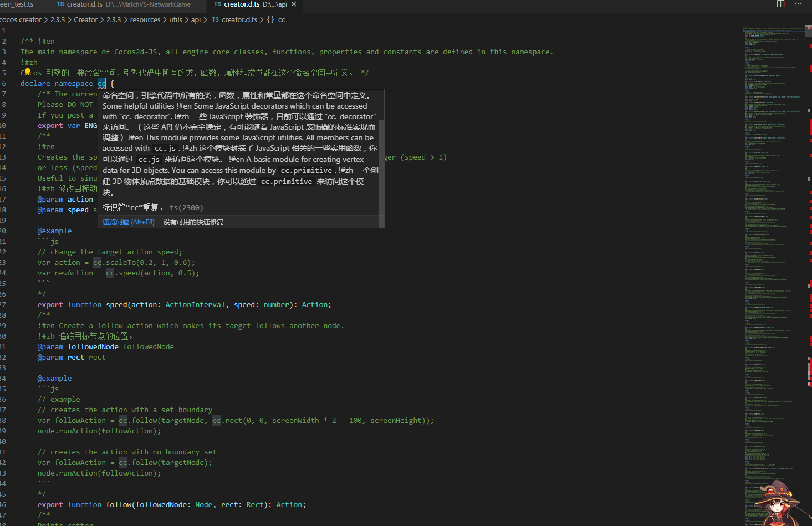Viewport: 812px width, 526px height.
Task: Switch to the een_test.ts tab
Action: [17, 4]
